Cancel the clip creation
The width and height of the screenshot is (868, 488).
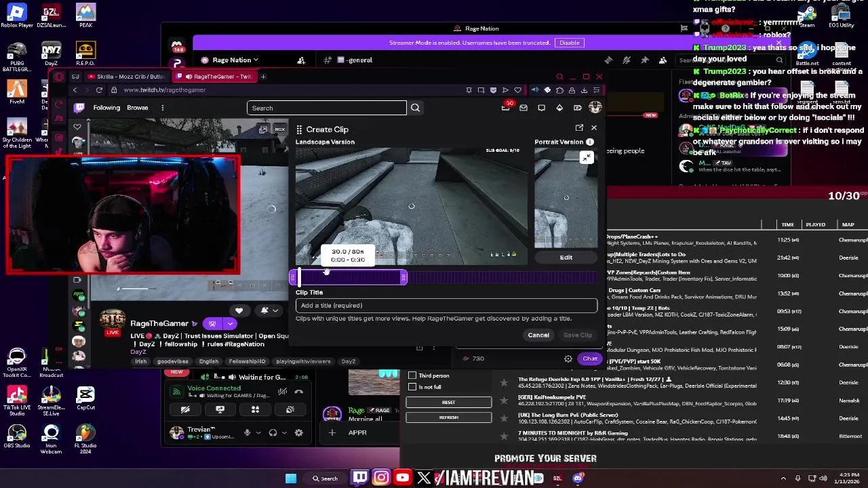(538, 335)
